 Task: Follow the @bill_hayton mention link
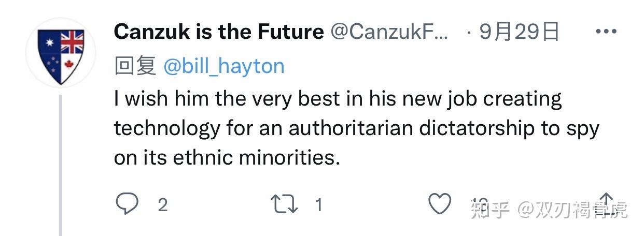(x=224, y=66)
